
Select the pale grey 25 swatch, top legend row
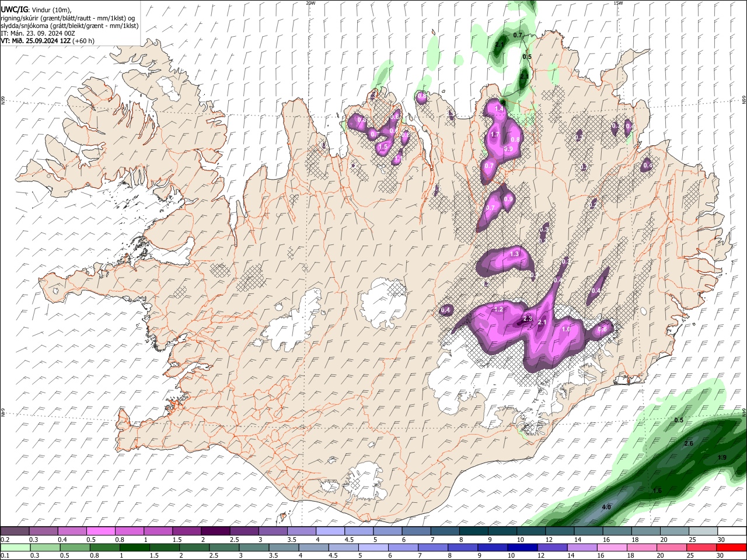[703, 531]
